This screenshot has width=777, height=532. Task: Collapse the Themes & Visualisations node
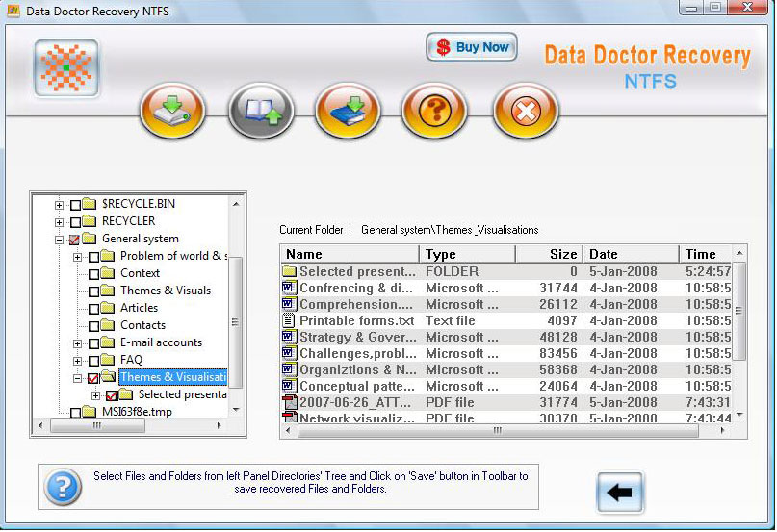[x=77, y=378]
